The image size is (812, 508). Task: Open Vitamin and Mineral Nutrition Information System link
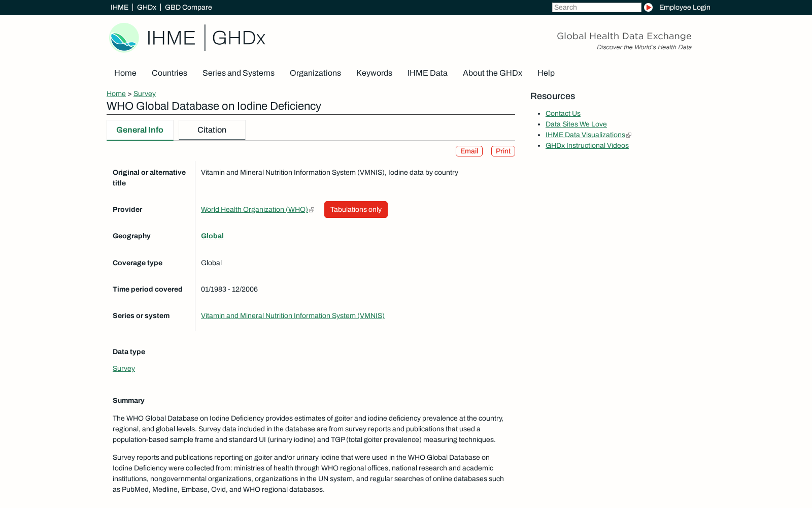pos(293,316)
